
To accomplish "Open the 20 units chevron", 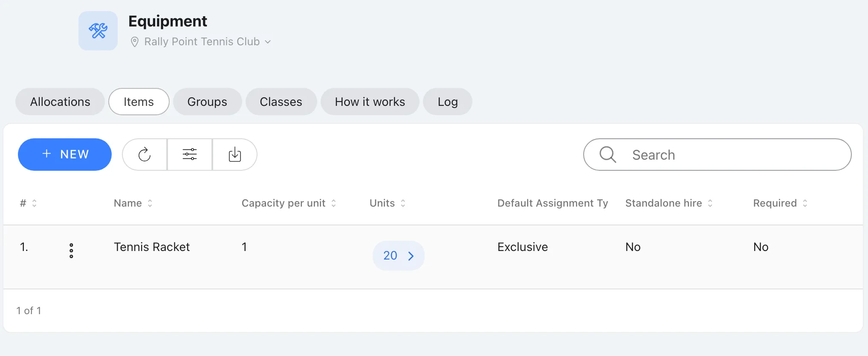I will click(x=411, y=256).
